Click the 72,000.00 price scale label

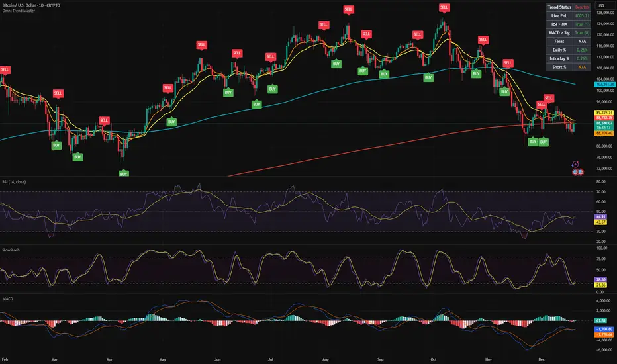point(605,168)
